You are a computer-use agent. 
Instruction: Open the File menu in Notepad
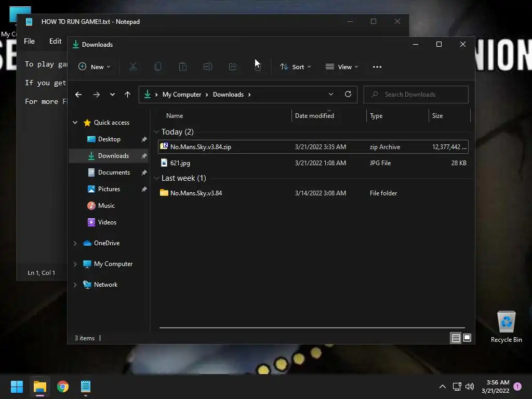point(29,41)
